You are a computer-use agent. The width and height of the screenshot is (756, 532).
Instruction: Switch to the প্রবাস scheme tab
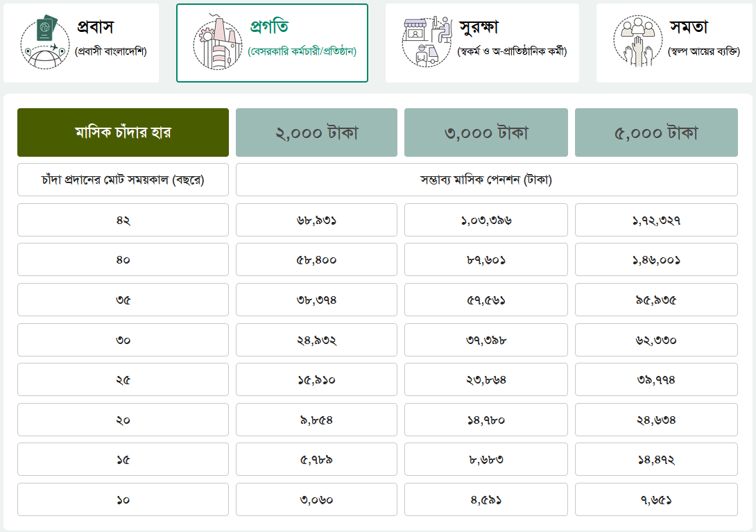click(81, 43)
